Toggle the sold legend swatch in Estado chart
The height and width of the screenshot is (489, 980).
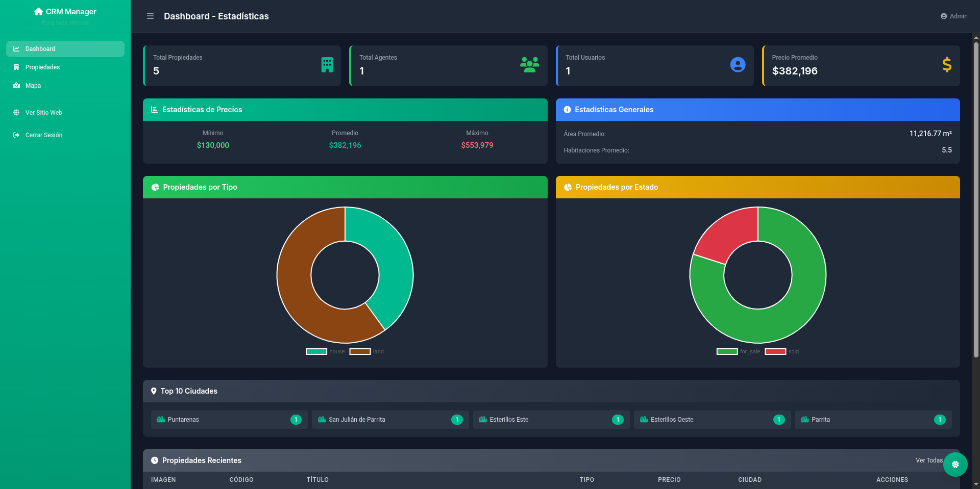point(775,351)
